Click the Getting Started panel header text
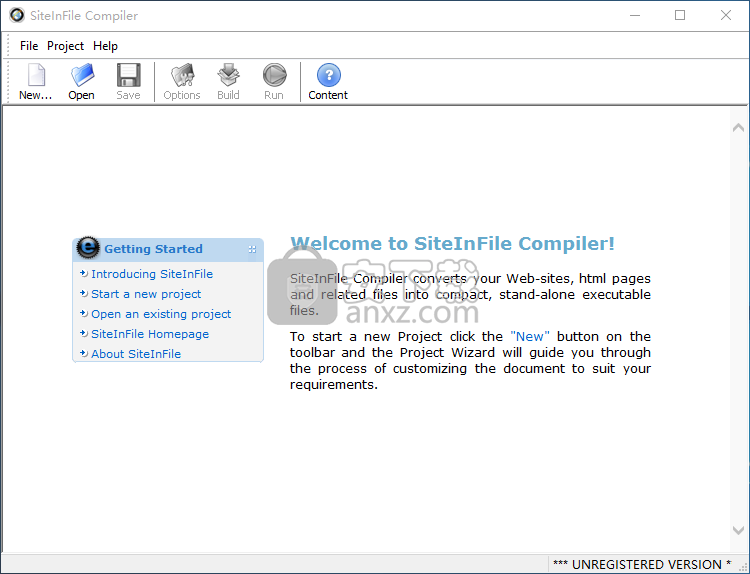This screenshot has height=574, width=750. click(x=154, y=249)
